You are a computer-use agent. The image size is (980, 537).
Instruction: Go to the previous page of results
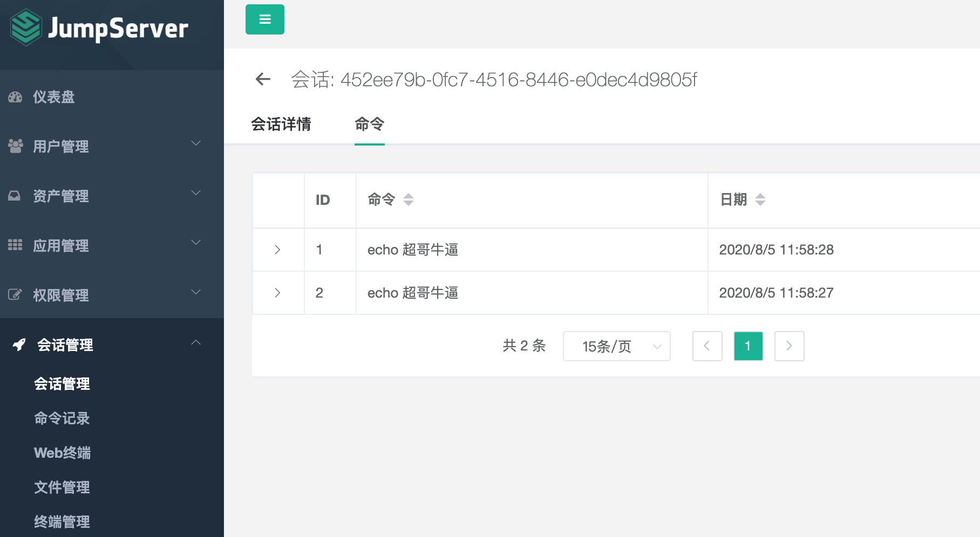click(707, 346)
